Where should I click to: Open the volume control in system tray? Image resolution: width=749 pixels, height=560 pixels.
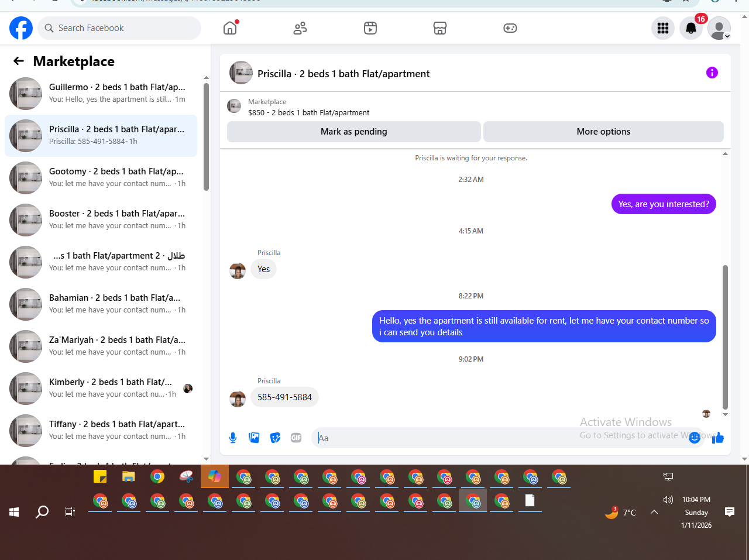click(x=668, y=499)
